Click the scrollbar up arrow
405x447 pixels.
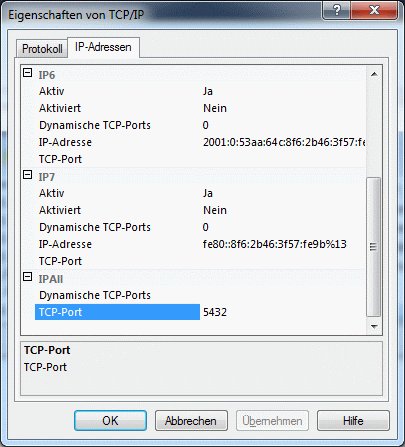(x=374, y=74)
